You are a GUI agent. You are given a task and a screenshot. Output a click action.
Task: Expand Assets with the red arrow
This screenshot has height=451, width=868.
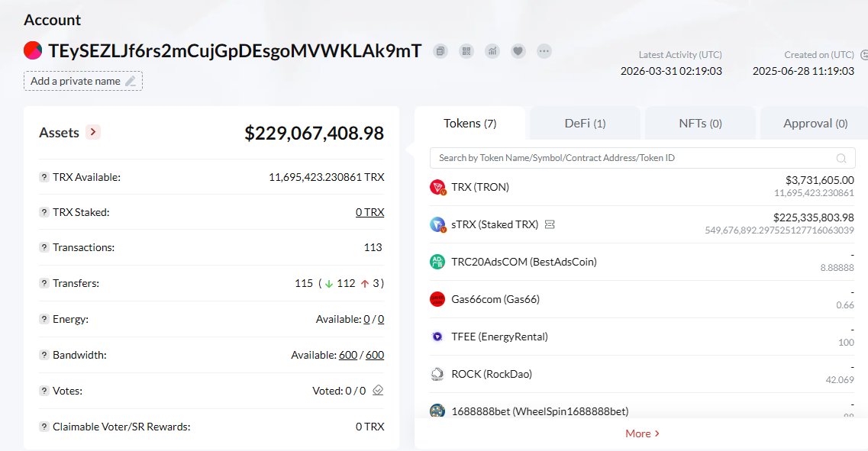pos(93,132)
